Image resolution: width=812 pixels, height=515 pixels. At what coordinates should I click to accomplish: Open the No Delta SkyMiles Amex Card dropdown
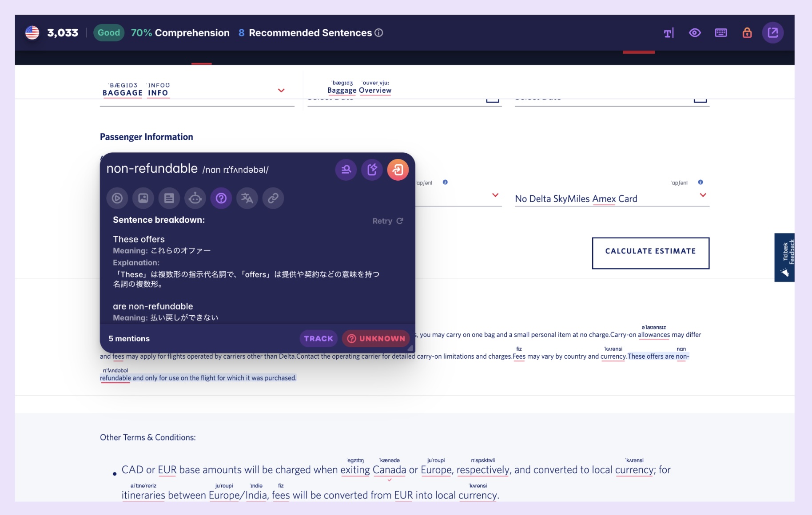[702, 195]
